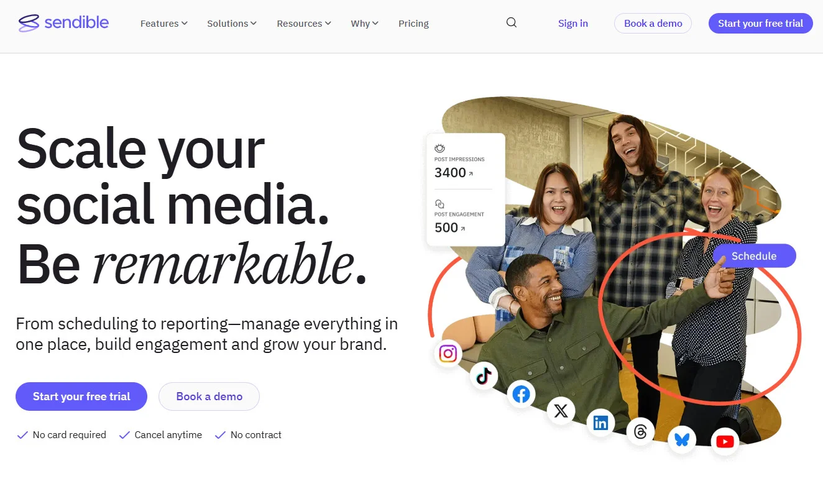Screen dimensions: 823x504
Task: Click the X (Twitter) icon
Action: pos(561,411)
